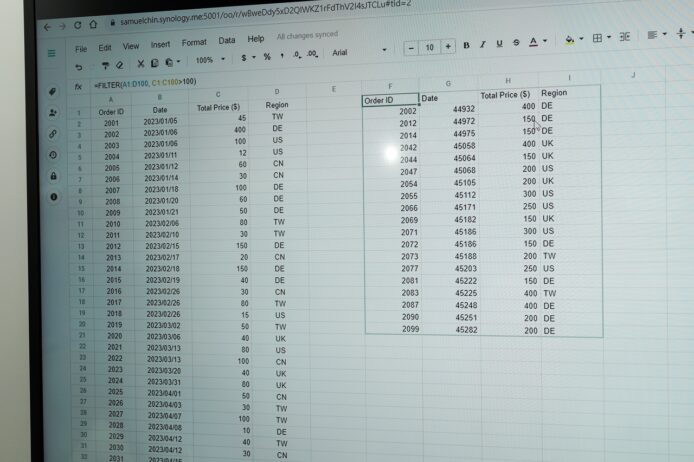Image resolution: width=694 pixels, height=462 pixels.
Task: Click the cut scissors icon in the toolbar
Action: 141,63
